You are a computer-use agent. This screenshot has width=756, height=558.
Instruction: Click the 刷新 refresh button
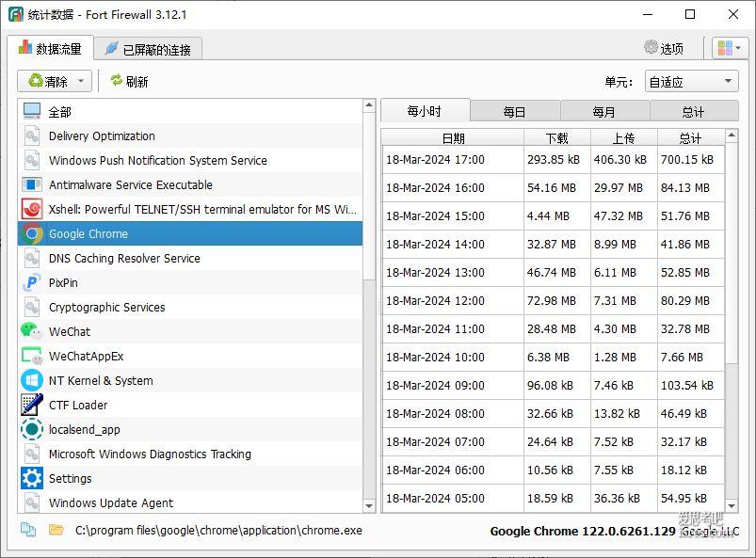point(129,81)
